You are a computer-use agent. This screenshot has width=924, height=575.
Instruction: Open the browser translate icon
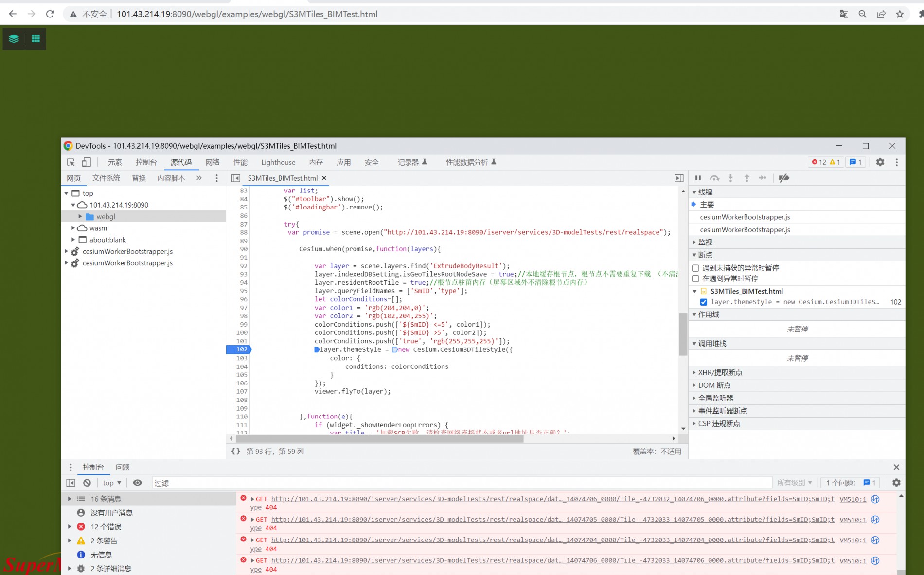click(x=844, y=14)
